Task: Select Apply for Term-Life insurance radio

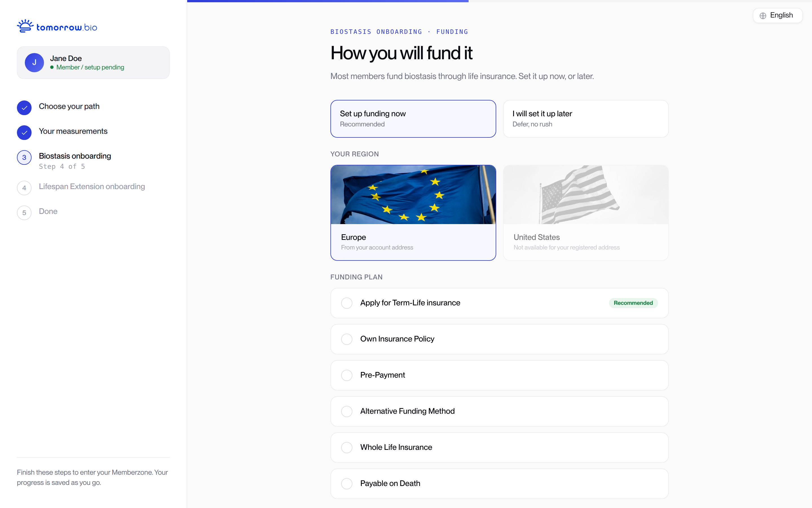Action: [x=347, y=303]
